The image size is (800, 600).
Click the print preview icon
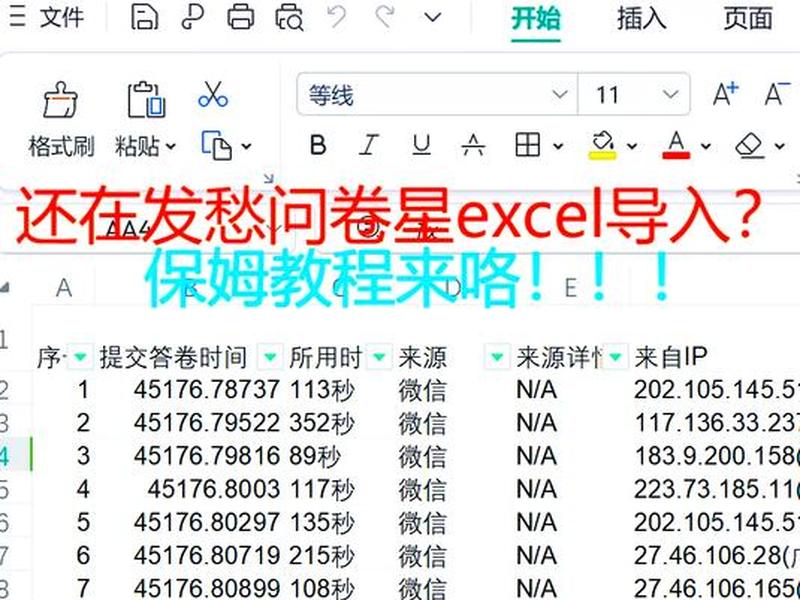(x=289, y=18)
